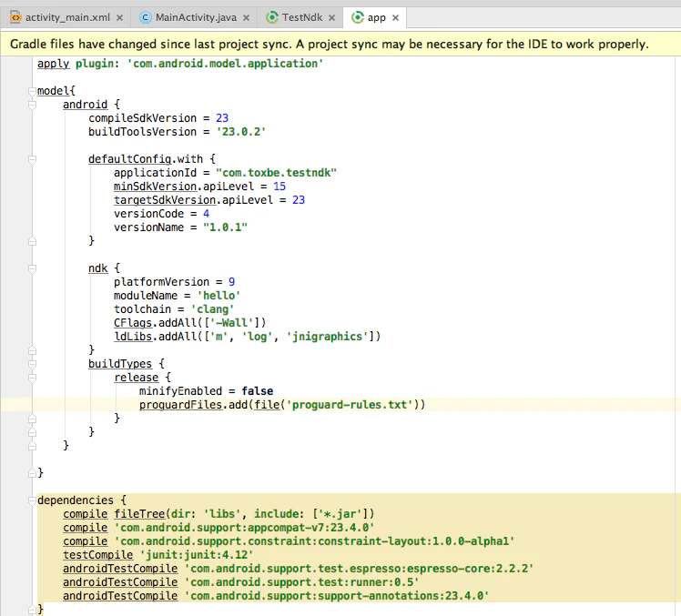Image resolution: width=681 pixels, height=616 pixels.
Task: Collapse the defaultConfig.with block fold marker
Action: [x=32, y=159]
